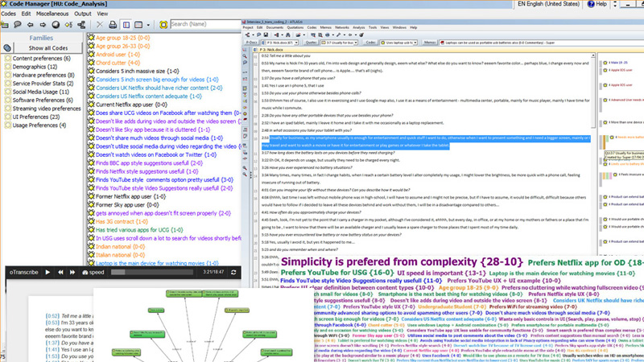644x362 pixels.
Task: Open the Project menu in ATLAS.ti
Action: pyautogui.click(x=248, y=27)
